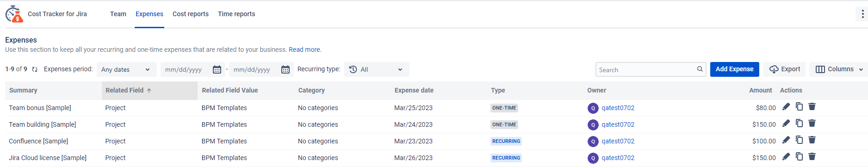
Task: Select the Expenses tab
Action: pyautogui.click(x=149, y=14)
